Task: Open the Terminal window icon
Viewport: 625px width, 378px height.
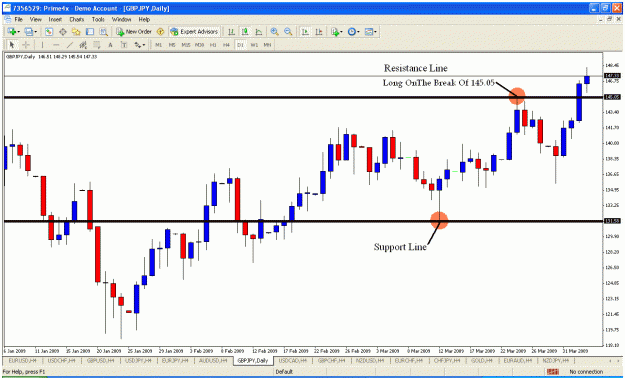Action: pyautogui.click(x=90, y=32)
